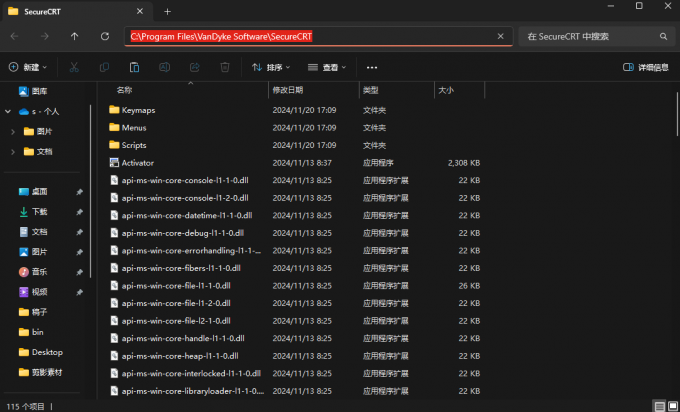Screen dimensions: 680x412
Task: Click the Cut scissors icon
Action: click(x=74, y=67)
